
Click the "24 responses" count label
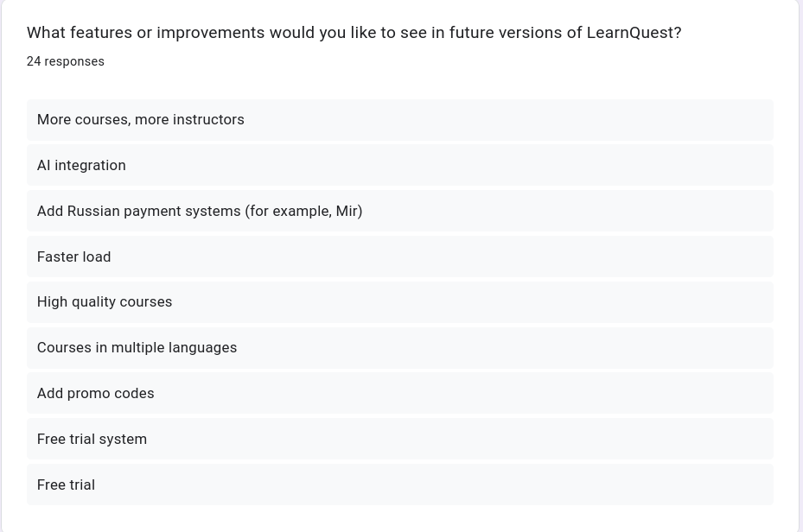[x=66, y=61]
